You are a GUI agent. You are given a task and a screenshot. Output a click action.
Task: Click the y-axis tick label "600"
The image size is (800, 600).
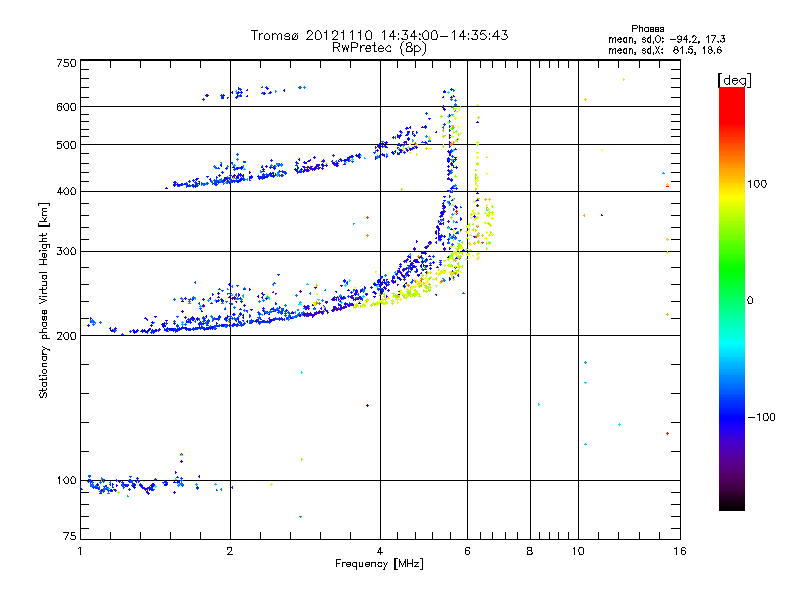point(66,107)
